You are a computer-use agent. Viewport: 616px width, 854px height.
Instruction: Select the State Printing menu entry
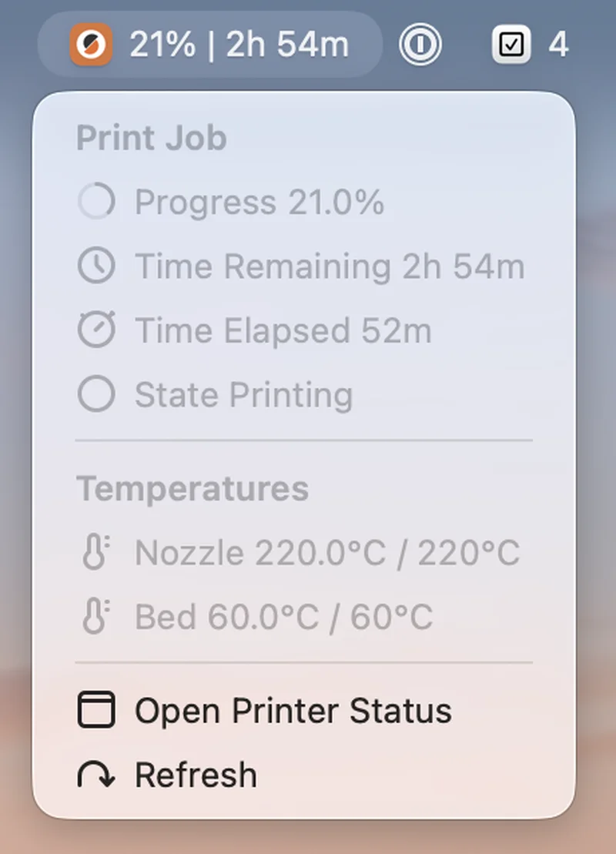click(243, 394)
